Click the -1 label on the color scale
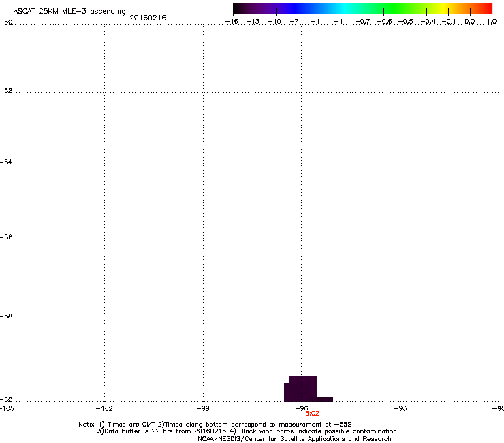The height and width of the screenshot is (443, 504). coord(338,22)
